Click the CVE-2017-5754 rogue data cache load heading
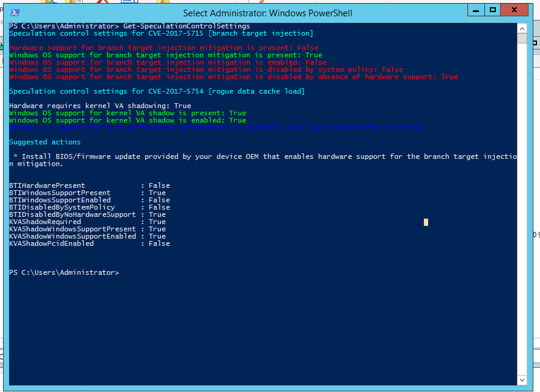Viewport: 540px width, 392px height. click(x=157, y=91)
